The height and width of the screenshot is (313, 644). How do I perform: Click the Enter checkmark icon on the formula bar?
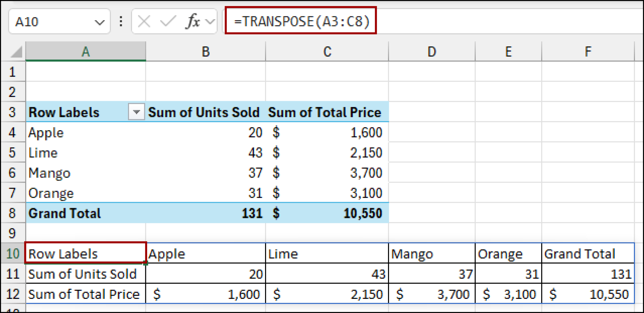[169, 21]
